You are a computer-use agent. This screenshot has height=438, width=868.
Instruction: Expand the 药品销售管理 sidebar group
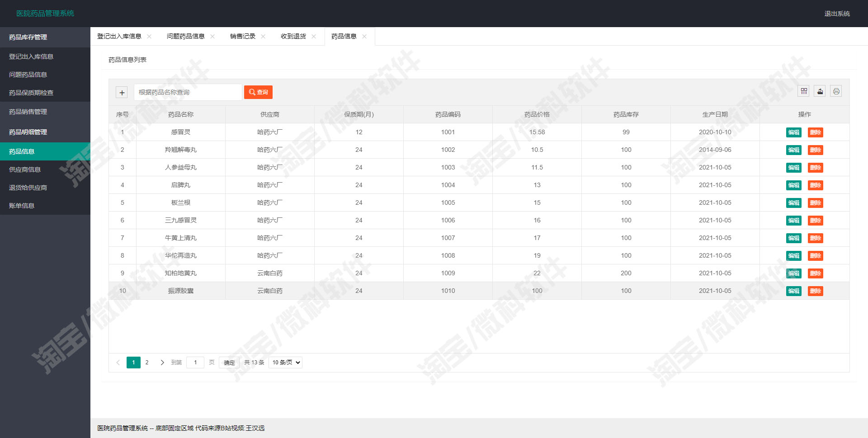point(45,112)
